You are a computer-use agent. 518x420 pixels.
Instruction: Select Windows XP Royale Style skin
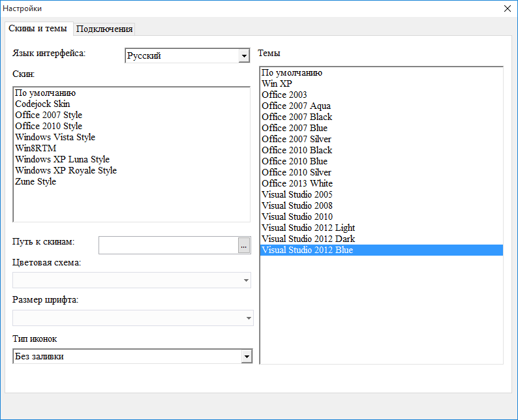coord(65,170)
